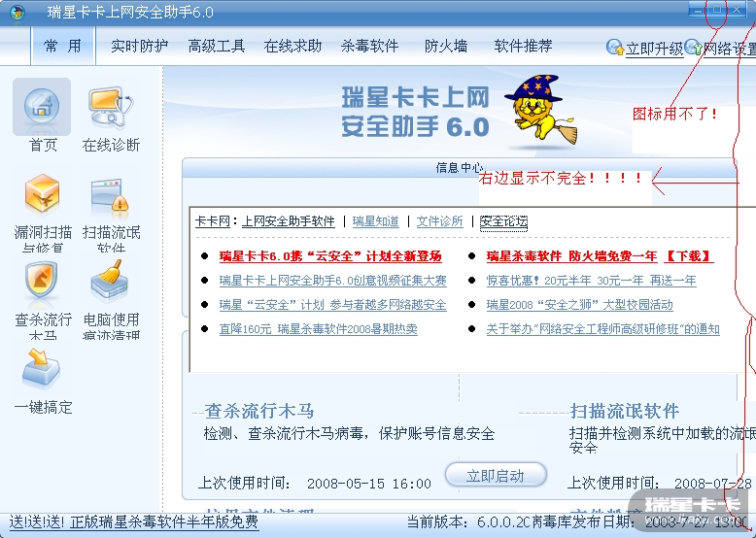Open the 在线诊断 online diagnosis icon
Viewport: 756px width, 538px height.
click(x=111, y=107)
